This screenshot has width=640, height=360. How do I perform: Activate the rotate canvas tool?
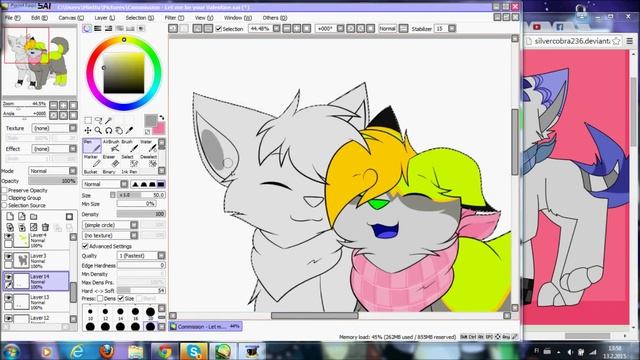click(109, 130)
